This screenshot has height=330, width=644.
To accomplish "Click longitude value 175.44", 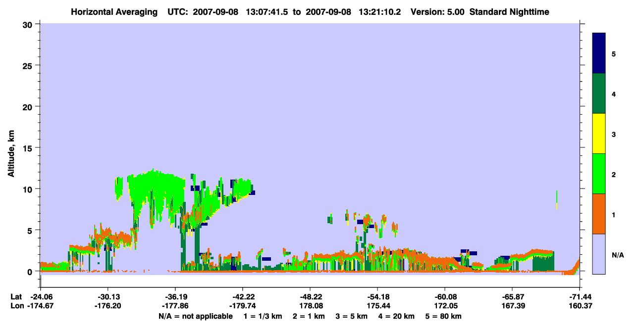I will (379, 306).
